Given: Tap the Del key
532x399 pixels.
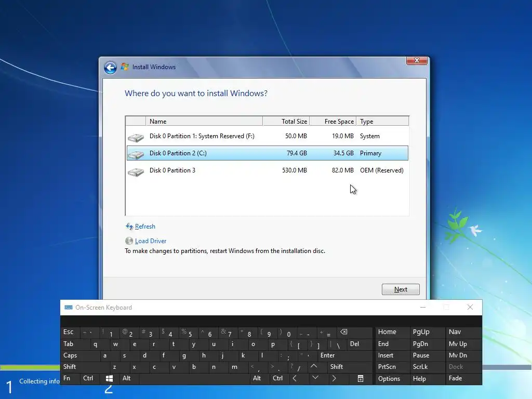Looking at the screenshot, I should point(360,344).
